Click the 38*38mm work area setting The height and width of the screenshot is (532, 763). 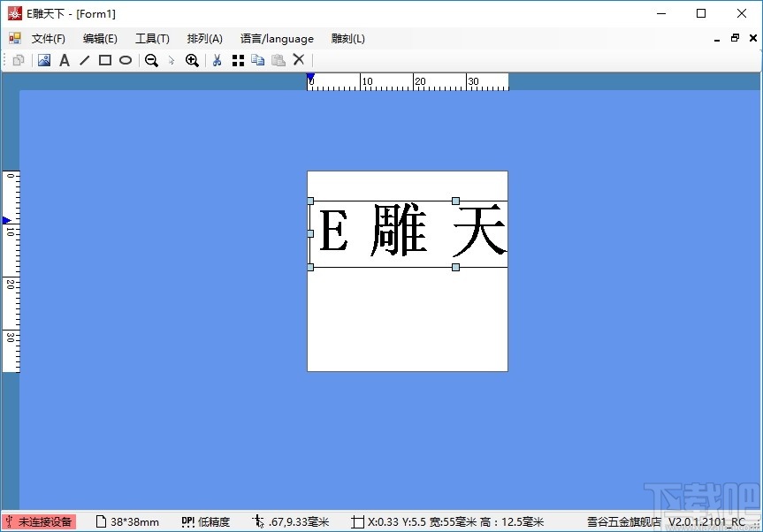(x=133, y=521)
